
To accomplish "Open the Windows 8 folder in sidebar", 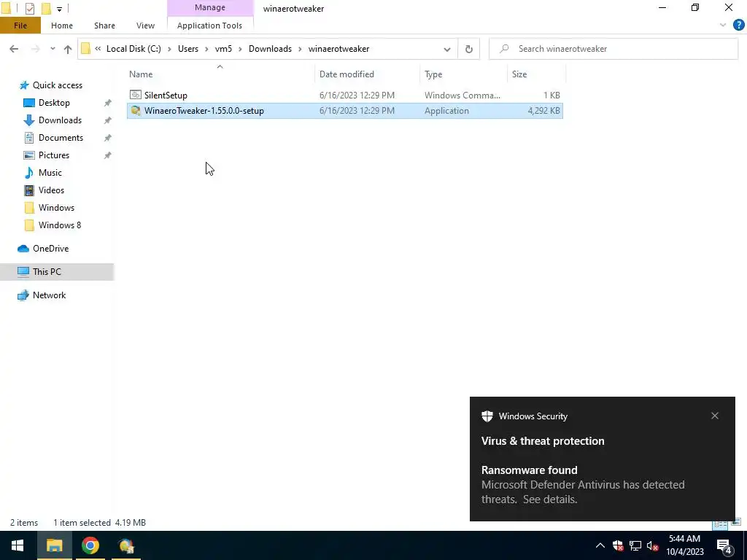I will click(60, 225).
